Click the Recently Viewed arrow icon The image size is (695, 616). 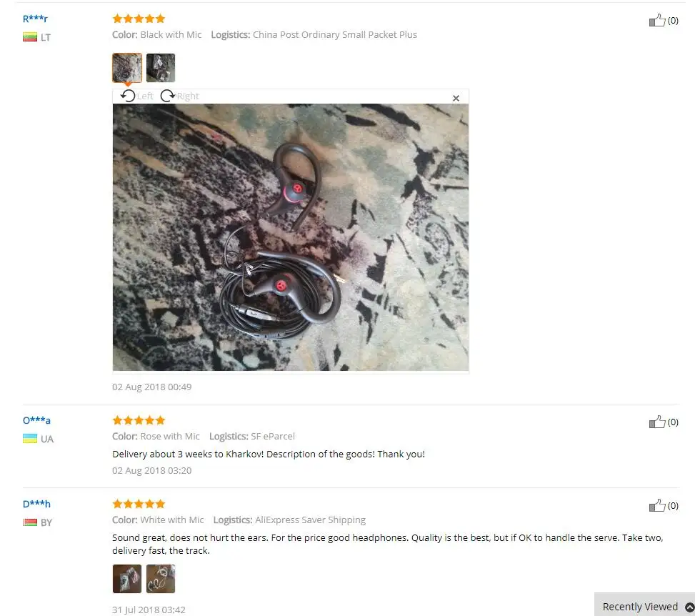pos(690,607)
